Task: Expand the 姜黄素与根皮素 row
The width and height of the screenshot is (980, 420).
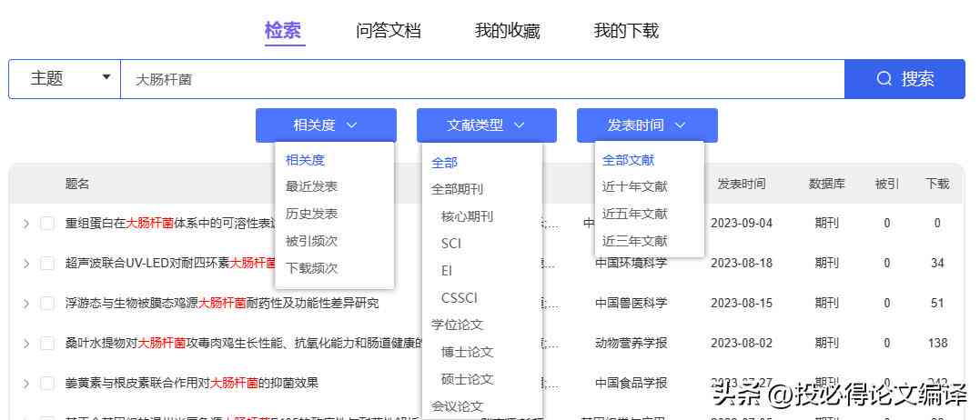Action: coord(26,383)
